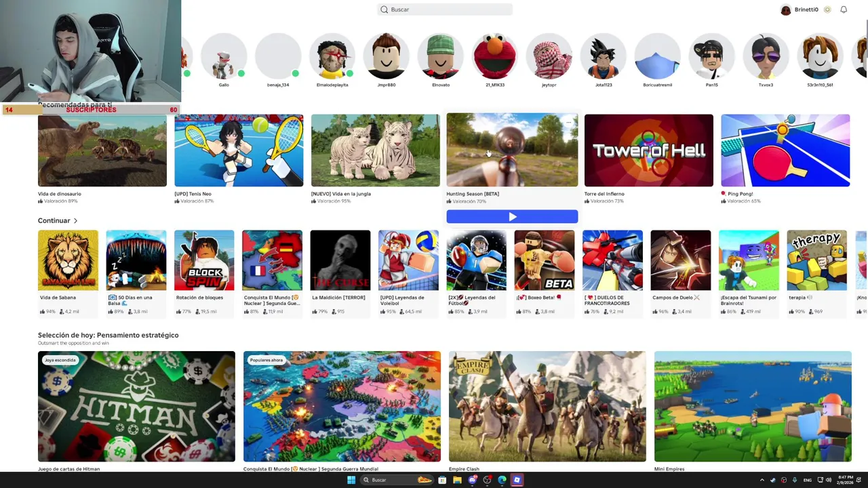Viewport: 868px width, 488px height.
Task: Switch to Roblox app in taskbar
Action: [x=517, y=480]
